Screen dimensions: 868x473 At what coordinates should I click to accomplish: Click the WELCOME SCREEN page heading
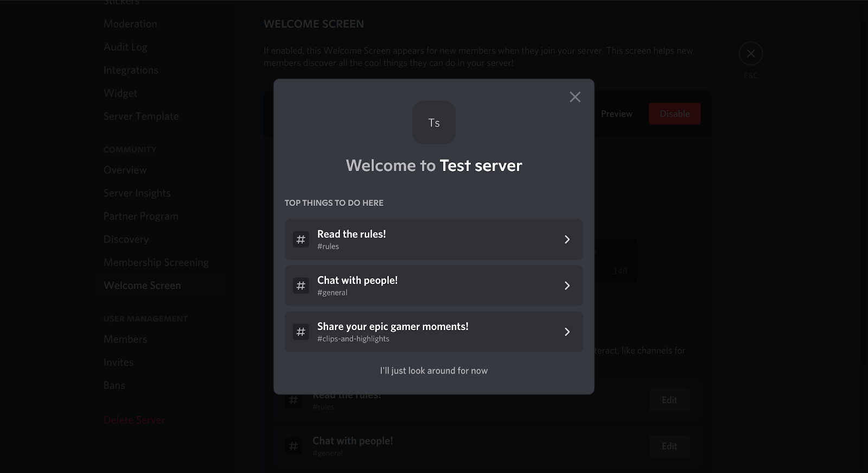point(314,24)
